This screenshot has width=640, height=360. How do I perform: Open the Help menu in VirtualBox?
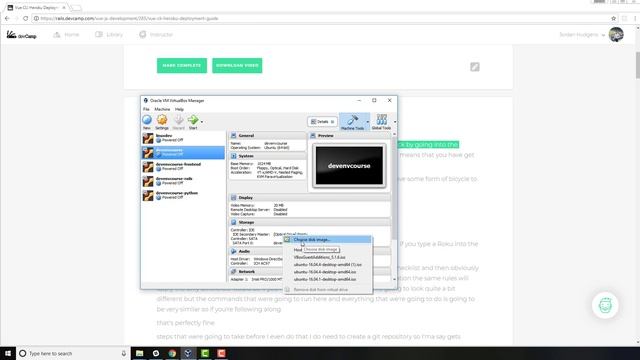coord(179,109)
